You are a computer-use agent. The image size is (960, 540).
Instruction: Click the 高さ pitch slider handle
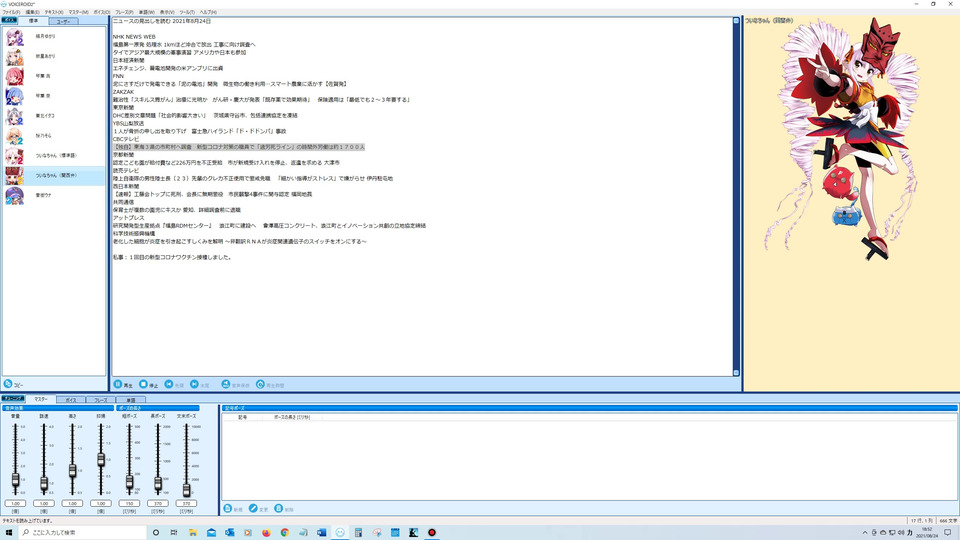[x=72, y=470]
